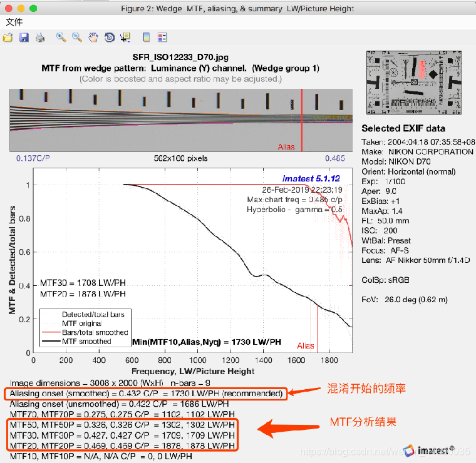The width and height of the screenshot is (476, 463).
Task: Click the 'MTF20 = 1878 LW/PH' plot annotation
Action: [x=83, y=294]
